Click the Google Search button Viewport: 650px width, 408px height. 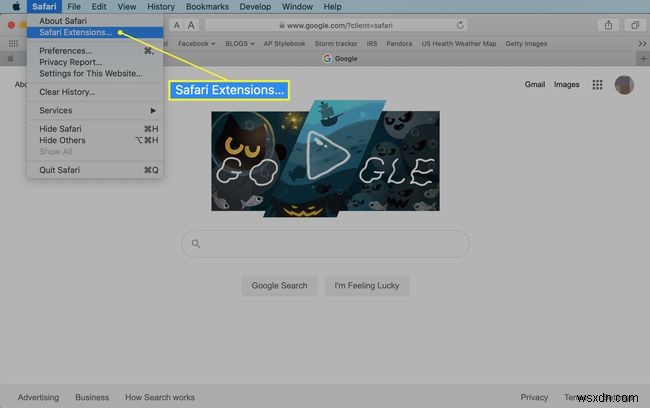[279, 286]
